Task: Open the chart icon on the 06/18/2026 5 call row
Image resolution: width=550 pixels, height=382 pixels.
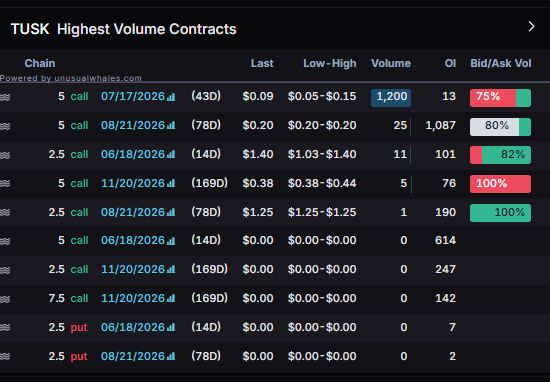Action: pos(171,241)
